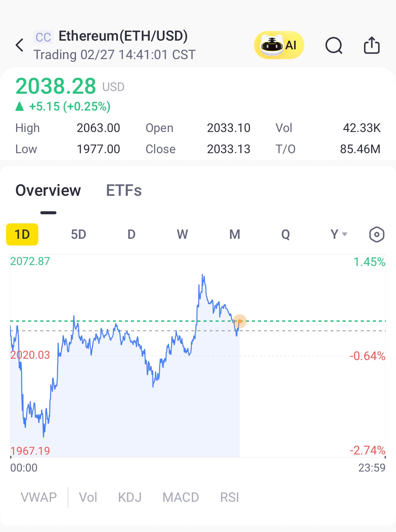Open the Overview tab
The height and width of the screenshot is (532, 396).
(48, 190)
